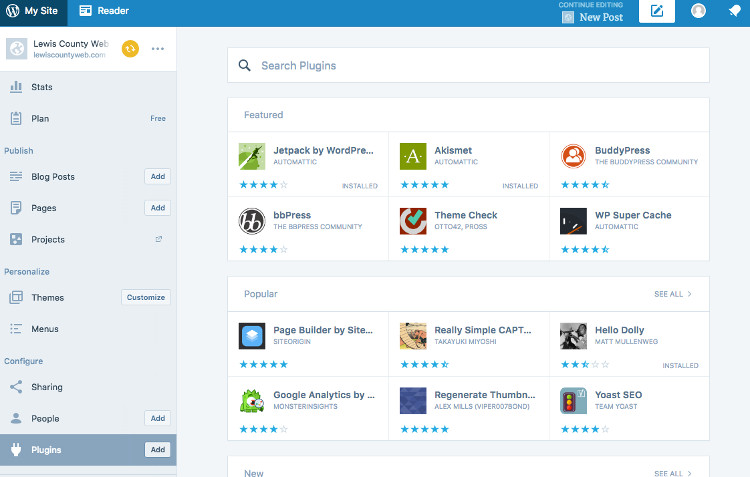Click the Jetpack by WordPress plugin icon
750x477 pixels.
[252, 156]
